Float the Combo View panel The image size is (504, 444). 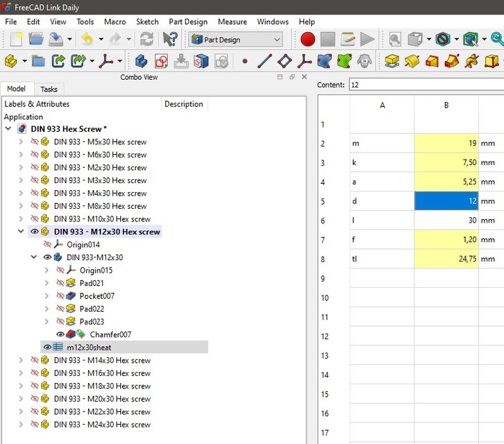coord(292,77)
